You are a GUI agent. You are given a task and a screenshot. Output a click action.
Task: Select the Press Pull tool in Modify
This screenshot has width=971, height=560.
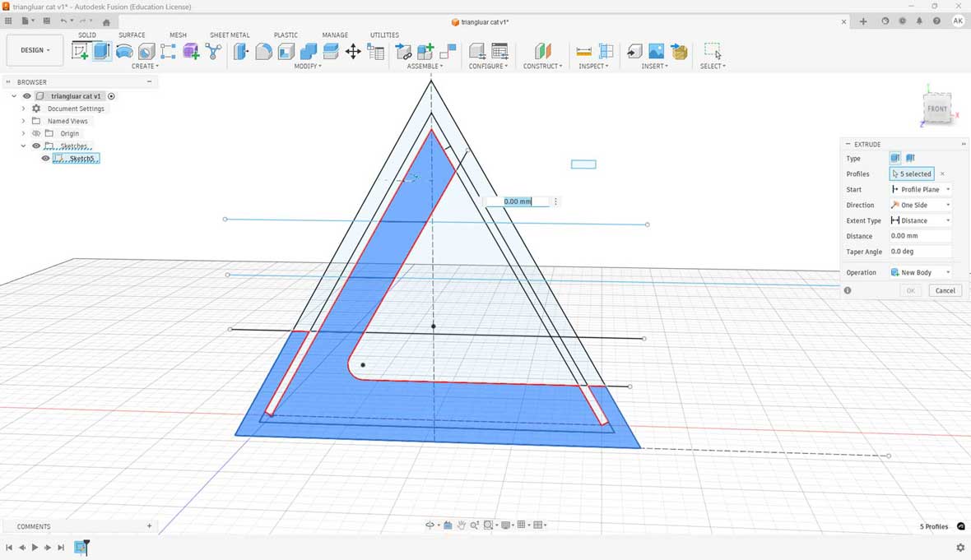click(240, 52)
